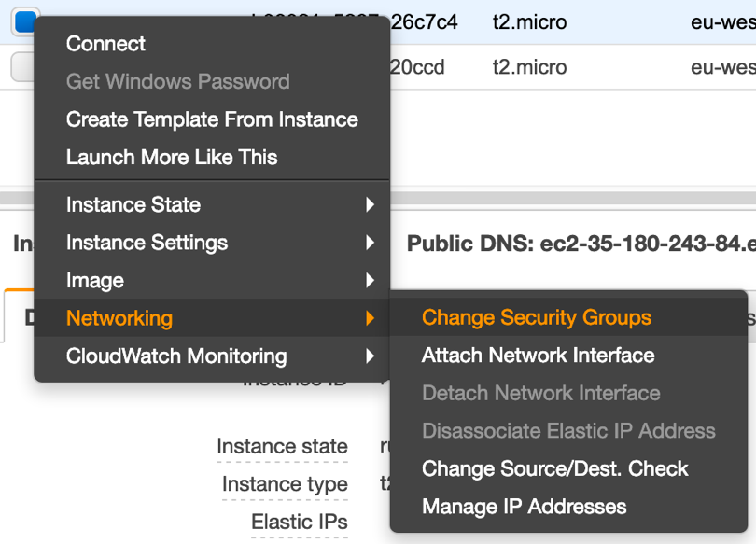
Task: Expand the Image submenu arrow
Action: [x=371, y=281]
